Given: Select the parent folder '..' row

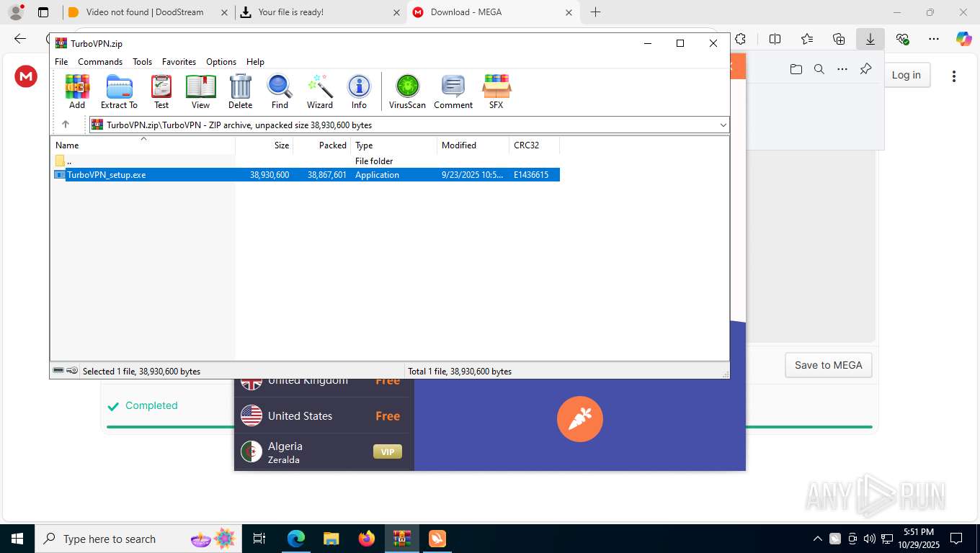Looking at the screenshot, I should point(306,161).
